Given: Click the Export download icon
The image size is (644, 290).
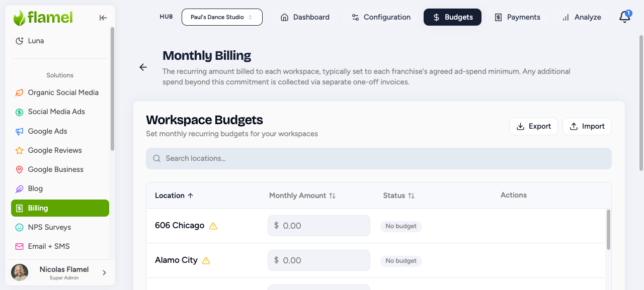Looking at the screenshot, I should (521, 127).
